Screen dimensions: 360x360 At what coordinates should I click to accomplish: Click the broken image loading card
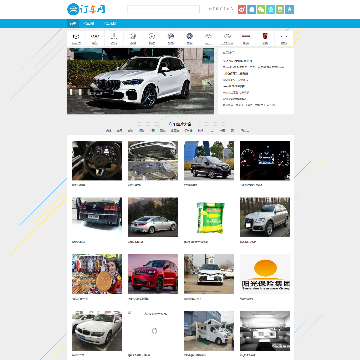[153, 331]
